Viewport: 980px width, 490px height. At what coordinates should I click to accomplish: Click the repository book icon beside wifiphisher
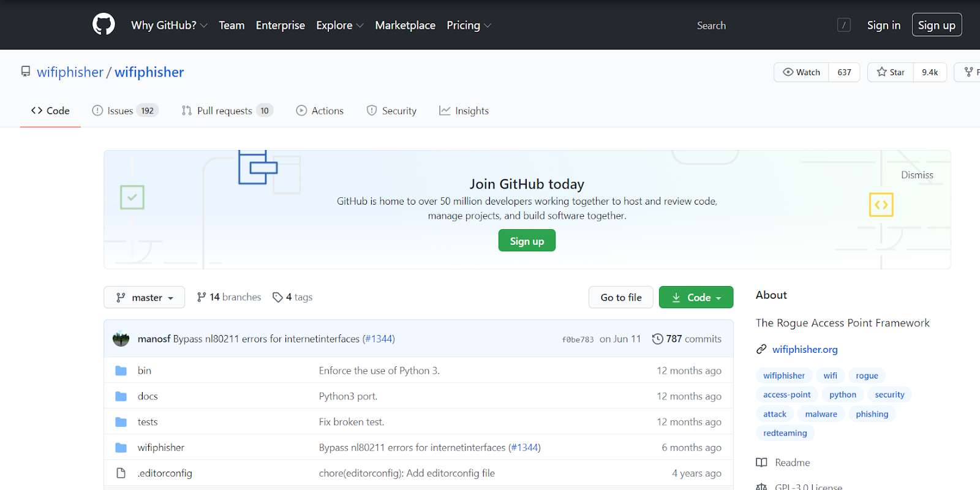pyautogui.click(x=26, y=72)
